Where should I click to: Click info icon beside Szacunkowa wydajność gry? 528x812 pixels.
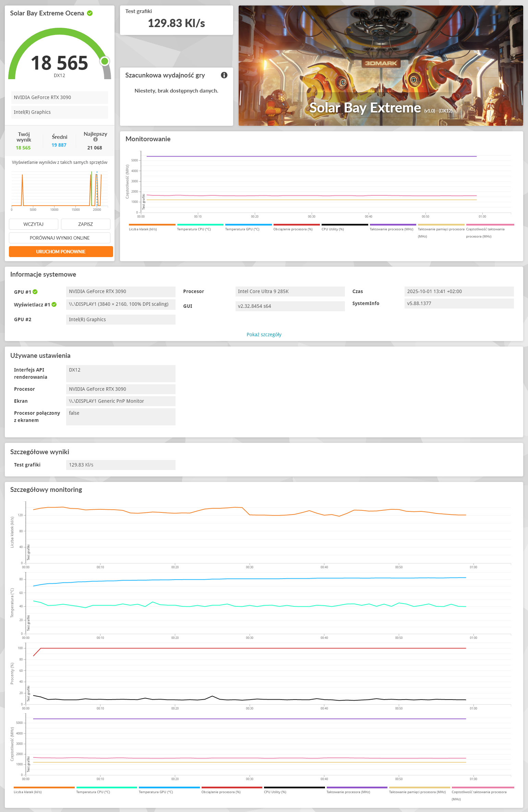[224, 75]
